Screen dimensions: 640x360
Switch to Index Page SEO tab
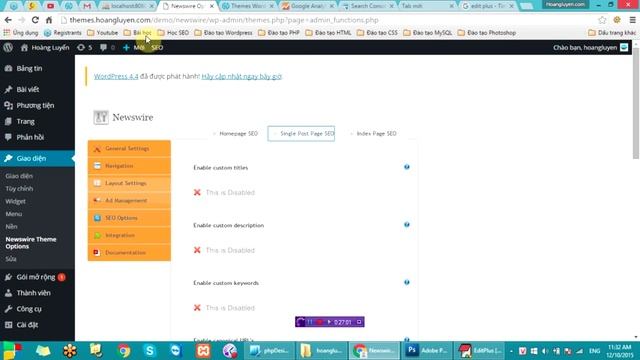pyautogui.click(x=373, y=133)
